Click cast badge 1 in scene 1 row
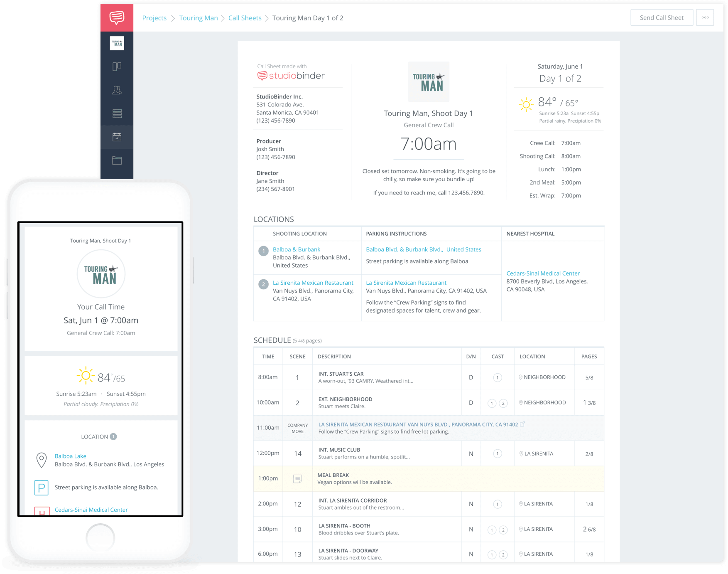 click(x=497, y=378)
